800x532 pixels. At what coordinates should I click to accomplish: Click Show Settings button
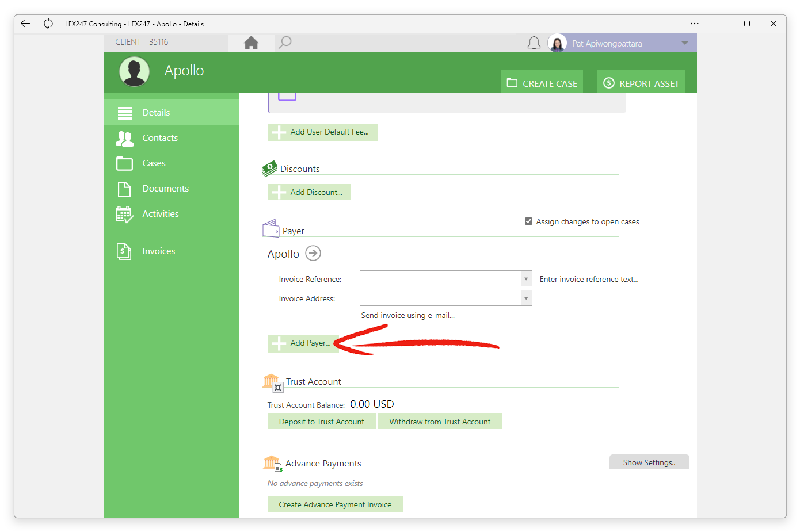point(649,462)
